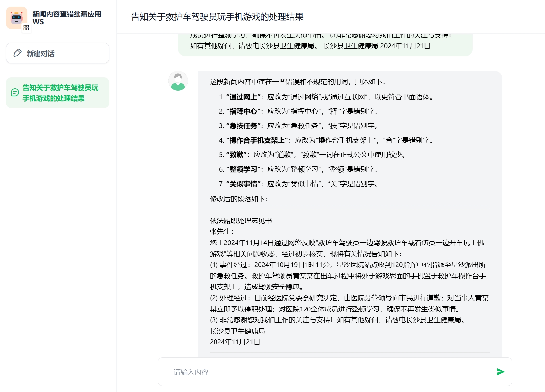Image resolution: width=545 pixels, height=392 pixels.
Task: Click the page title 告知关于救护车驾驶员玩手机游戏的处理结果
Action: click(217, 17)
